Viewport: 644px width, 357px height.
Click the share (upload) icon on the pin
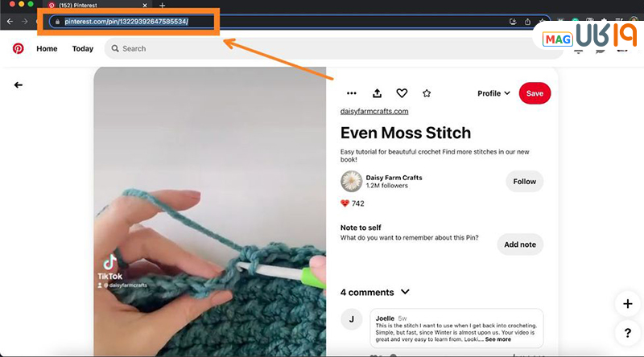tap(377, 93)
